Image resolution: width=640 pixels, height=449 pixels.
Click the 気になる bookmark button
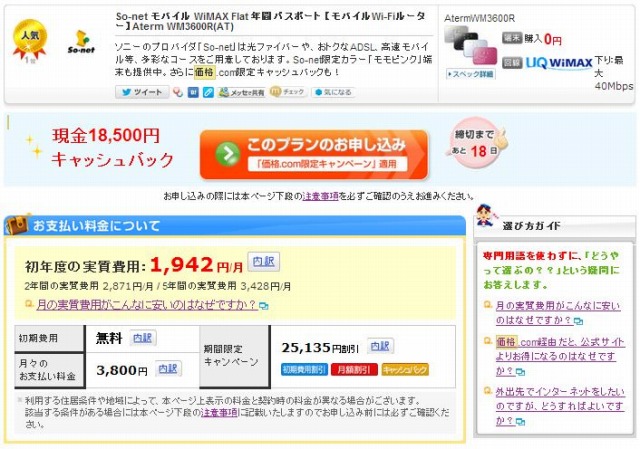tap(333, 92)
